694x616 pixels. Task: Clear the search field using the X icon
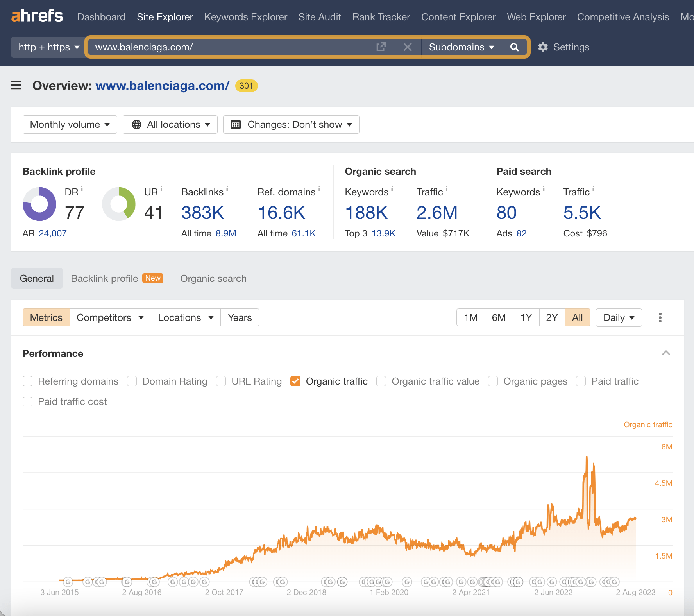pyautogui.click(x=408, y=47)
